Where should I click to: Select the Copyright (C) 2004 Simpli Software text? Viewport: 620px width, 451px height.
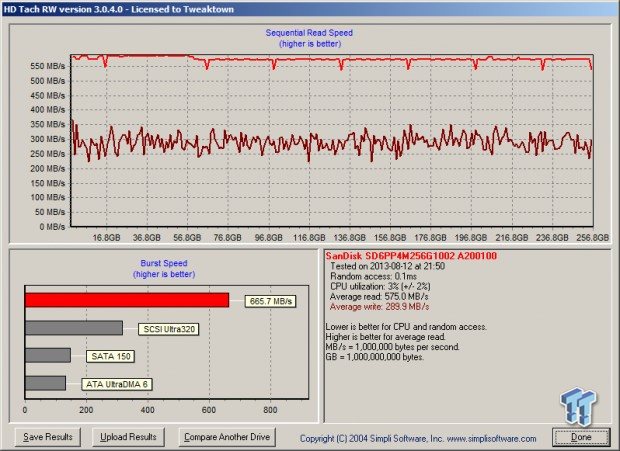372,438
